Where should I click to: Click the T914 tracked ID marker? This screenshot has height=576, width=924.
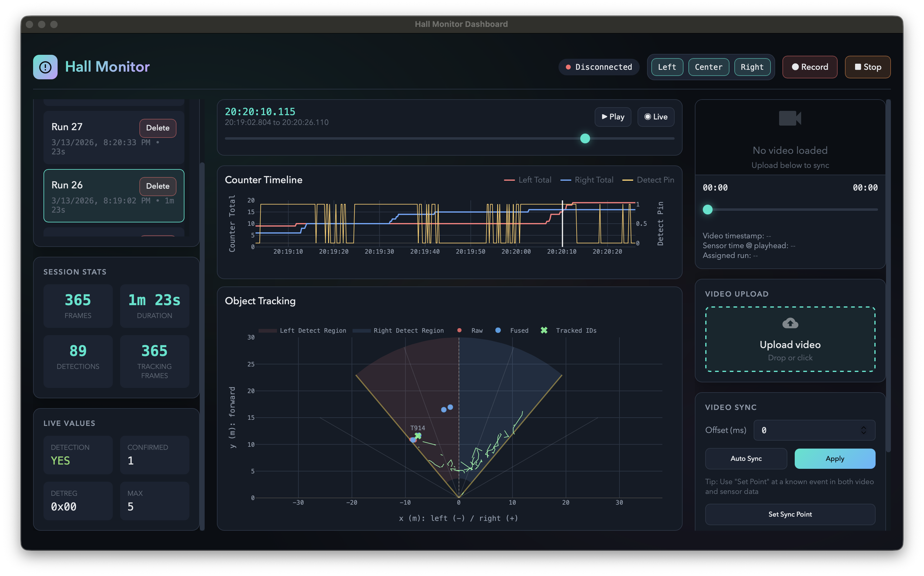(x=418, y=436)
